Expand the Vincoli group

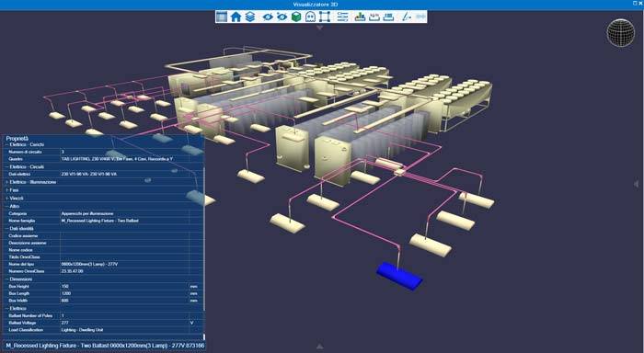(x=7, y=199)
